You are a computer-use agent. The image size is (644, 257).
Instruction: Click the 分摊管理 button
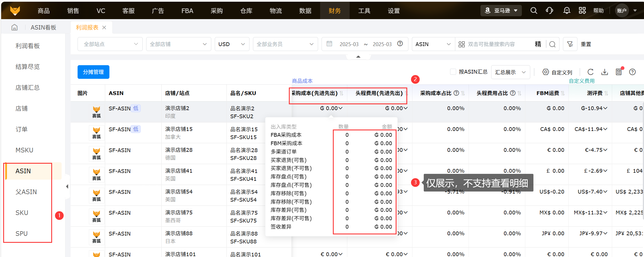(x=93, y=72)
